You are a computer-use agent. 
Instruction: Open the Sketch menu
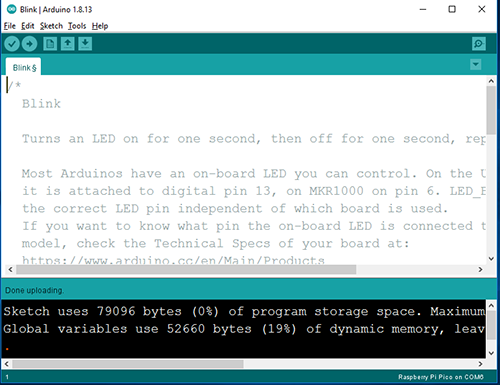click(x=51, y=26)
